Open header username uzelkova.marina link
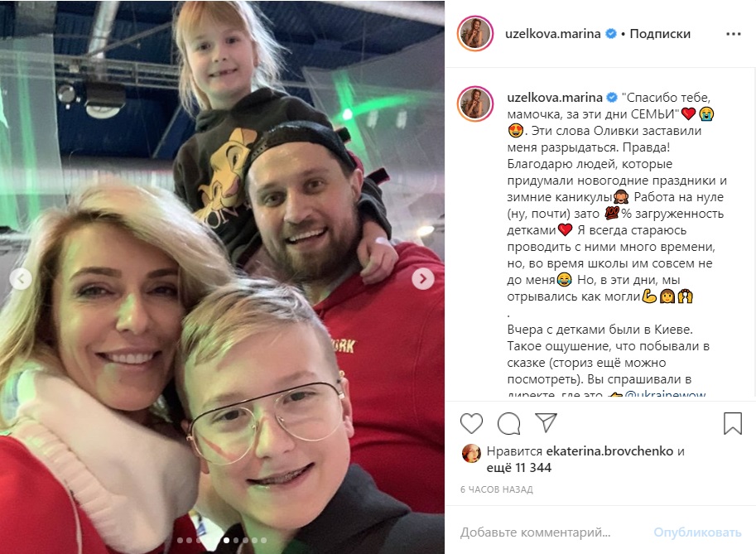The image size is (756, 554). click(552, 34)
